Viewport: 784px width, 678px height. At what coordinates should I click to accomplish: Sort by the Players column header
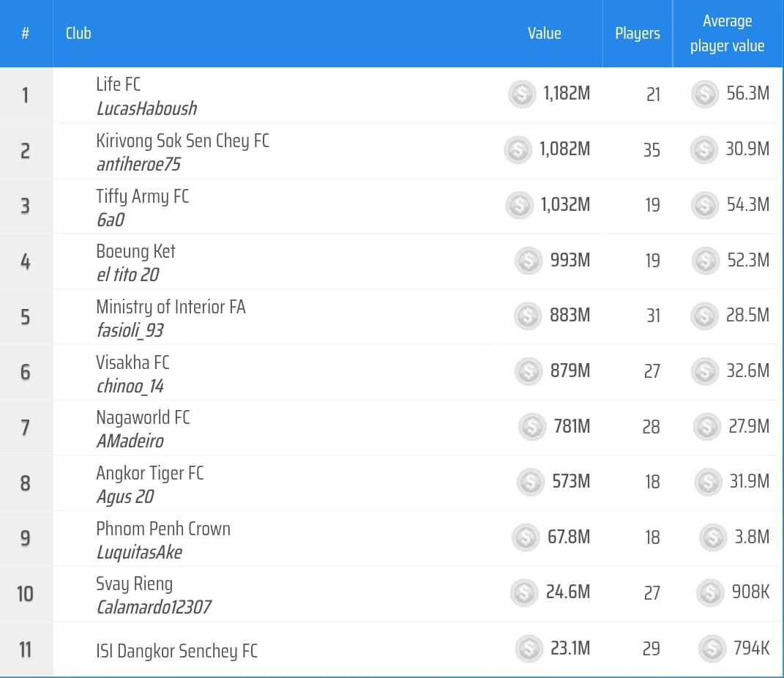tap(637, 34)
